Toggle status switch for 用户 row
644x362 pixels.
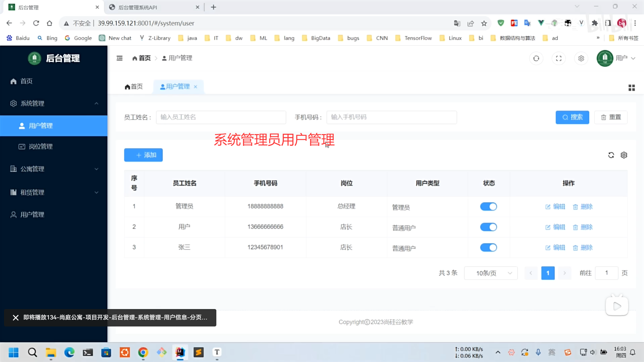pos(488,227)
